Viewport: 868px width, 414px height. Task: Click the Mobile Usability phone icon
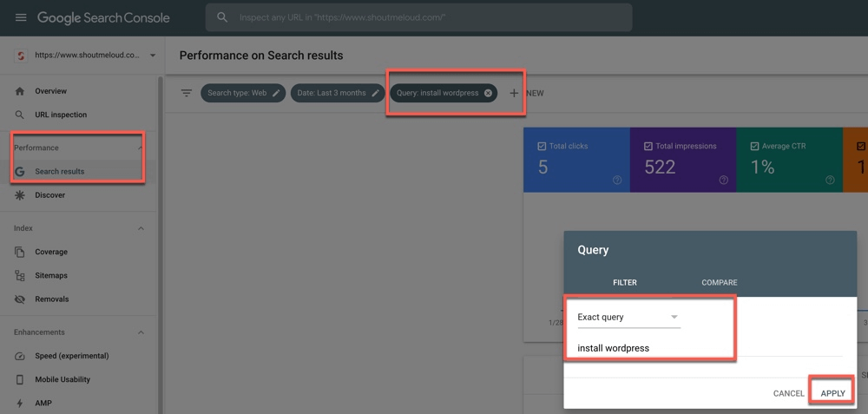20,379
